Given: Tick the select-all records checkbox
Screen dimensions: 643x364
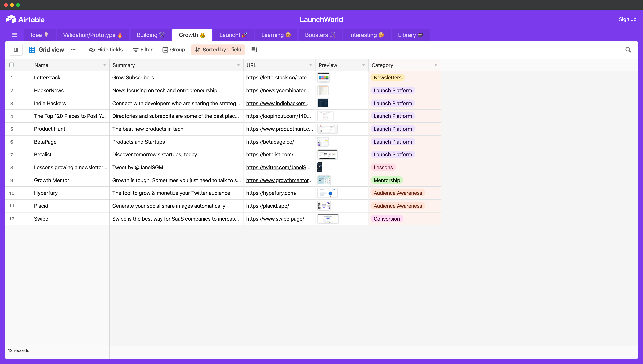Looking at the screenshot, I should (12, 65).
